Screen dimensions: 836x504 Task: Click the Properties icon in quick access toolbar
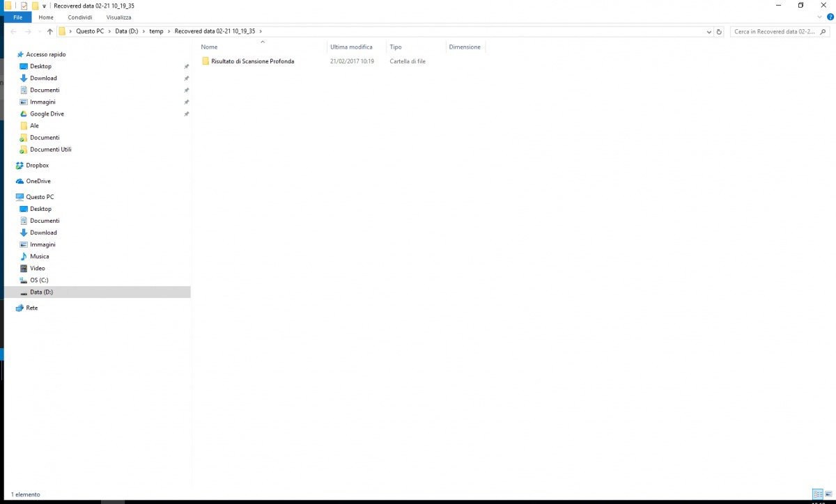click(x=24, y=6)
